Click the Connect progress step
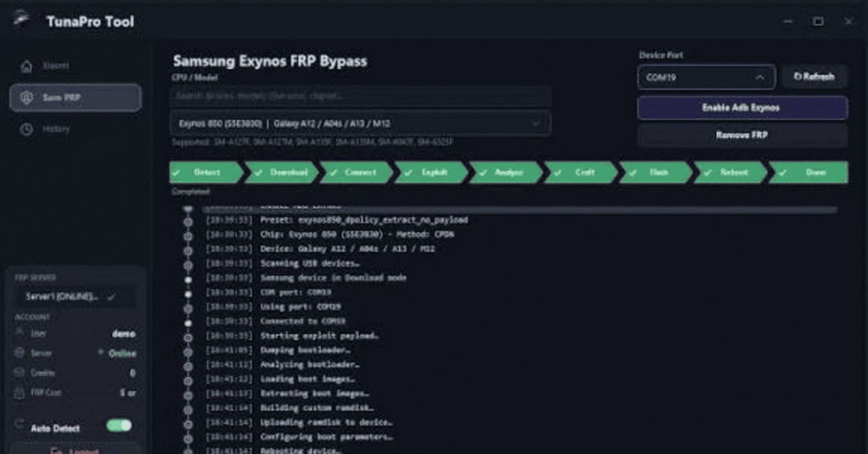 (357, 173)
